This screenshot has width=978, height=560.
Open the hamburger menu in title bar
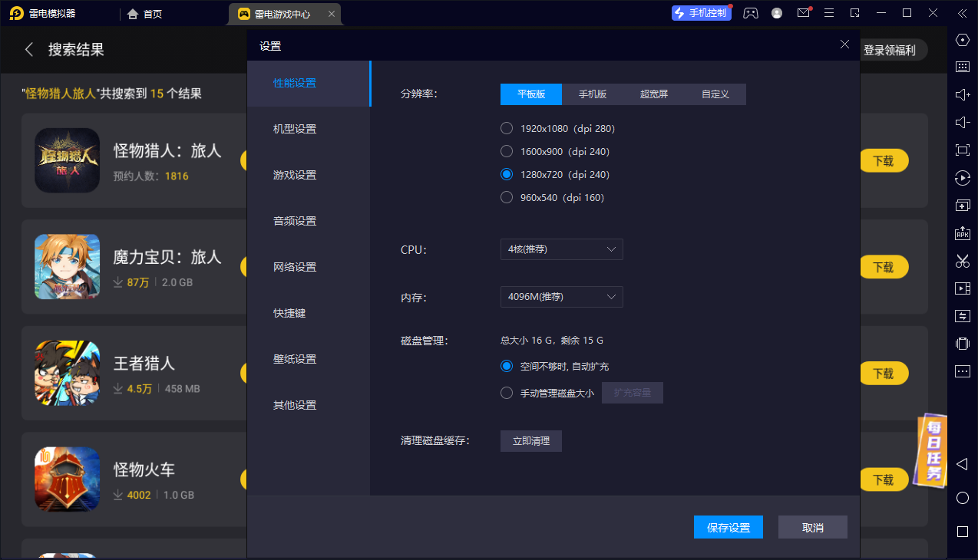[829, 13]
